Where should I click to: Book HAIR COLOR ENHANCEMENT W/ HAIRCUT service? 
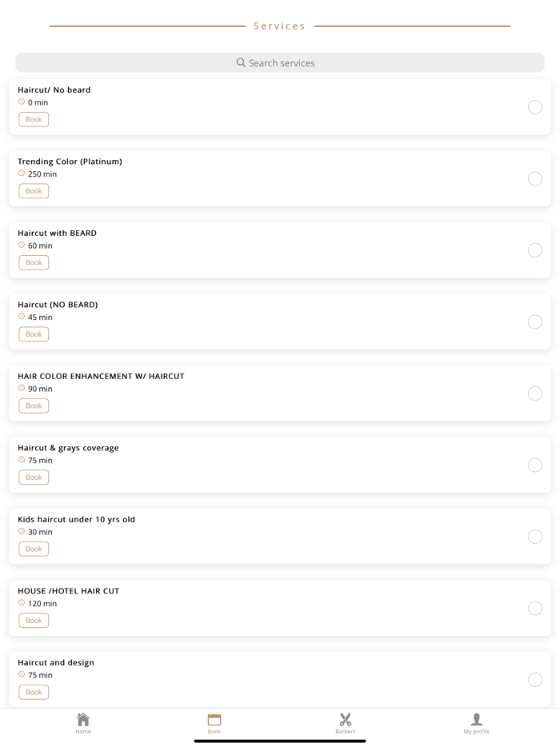tap(34, 405)
